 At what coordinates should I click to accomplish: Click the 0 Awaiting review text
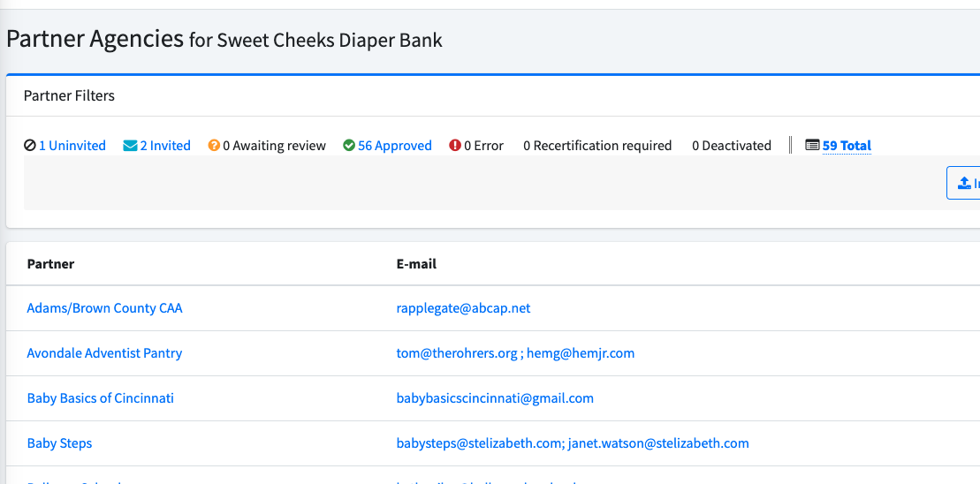274,146
